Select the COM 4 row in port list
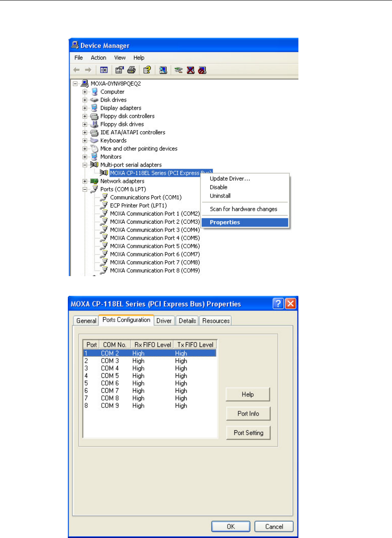 click(x=149, y=368)
